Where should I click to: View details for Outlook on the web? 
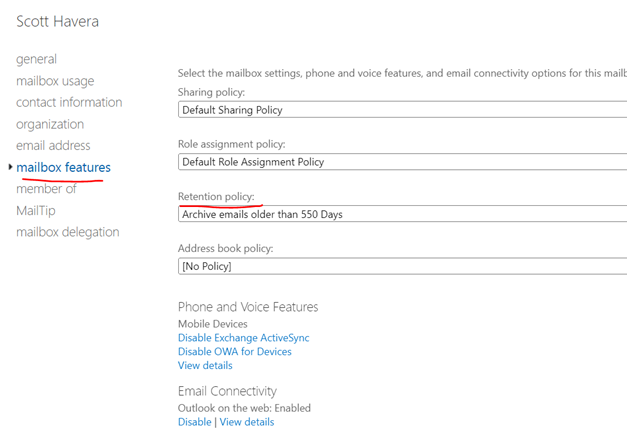click(247, 422)
